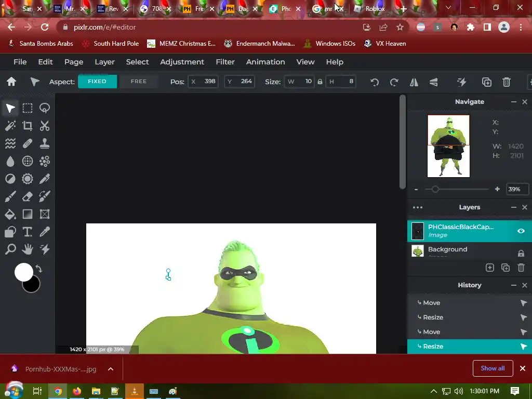
Task: Click the white foreground color swatch
Action: click(23, 271)
